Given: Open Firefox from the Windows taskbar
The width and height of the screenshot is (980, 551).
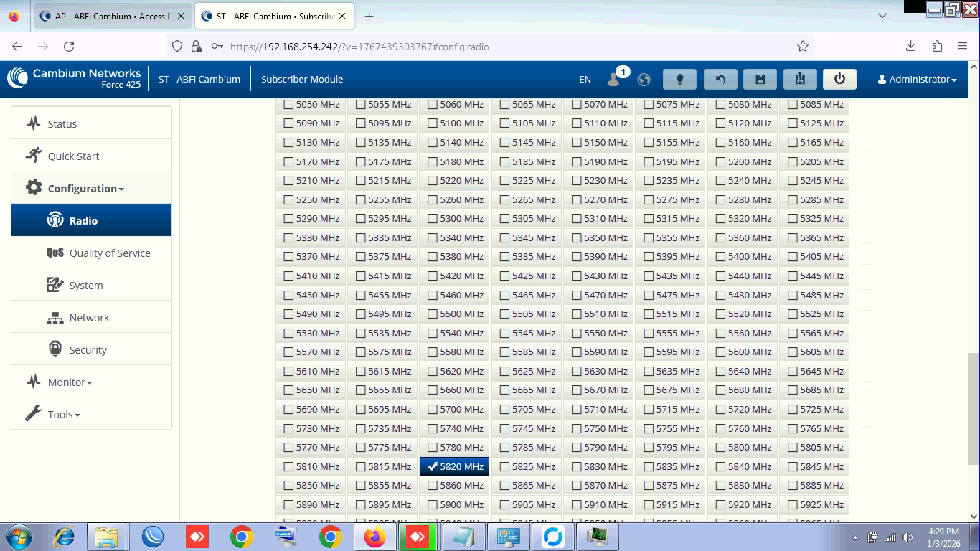Looking at the screenshot, I should tap(374, 537).
